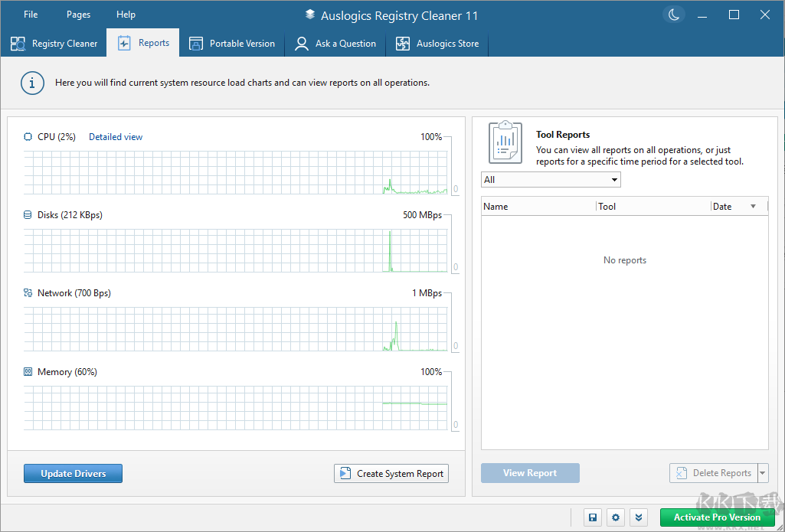
Task: Open CPU Detailed view link
Action: pos(116,136)
